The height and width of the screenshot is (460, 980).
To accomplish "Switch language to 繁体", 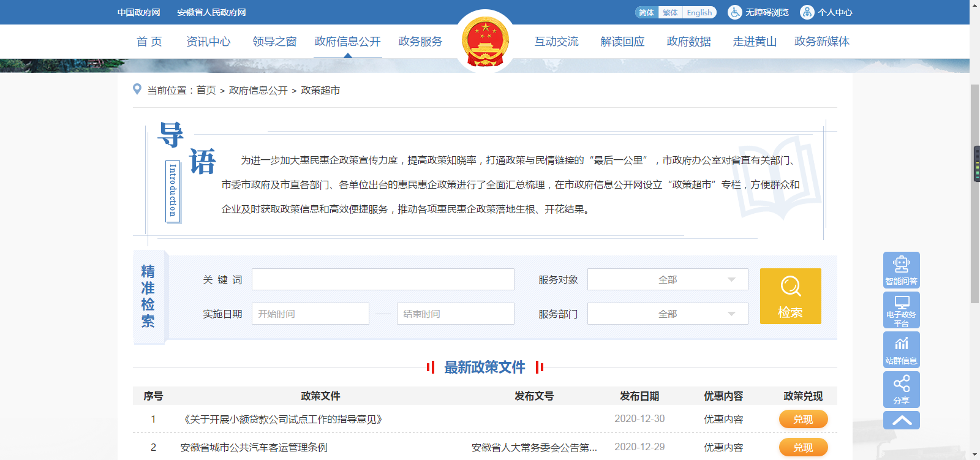I will [670, 12].
